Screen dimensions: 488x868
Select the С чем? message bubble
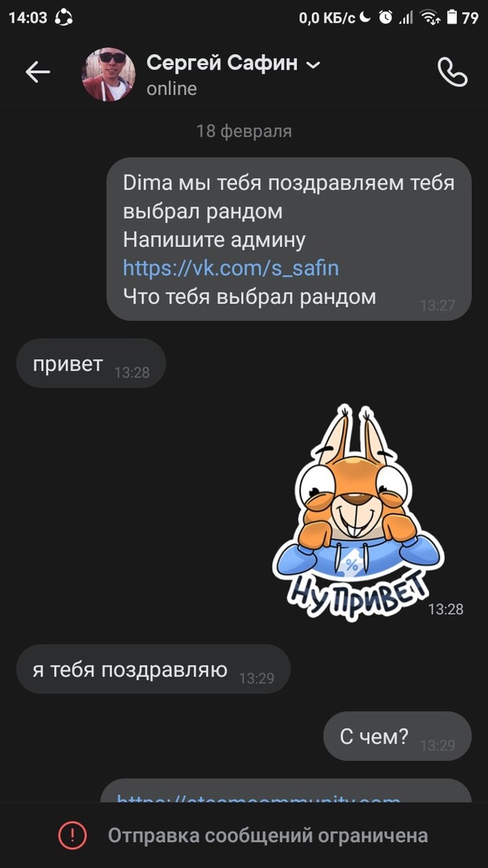397,735
